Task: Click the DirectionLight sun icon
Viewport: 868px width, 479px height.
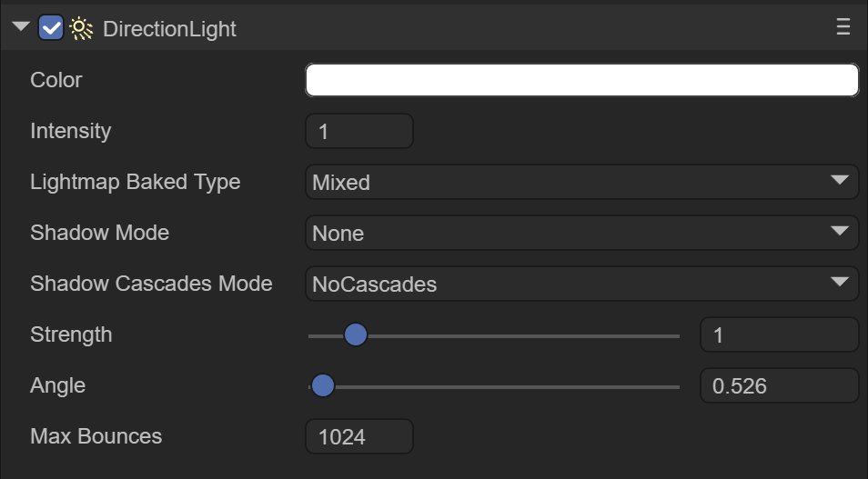Action: point(81,29)
